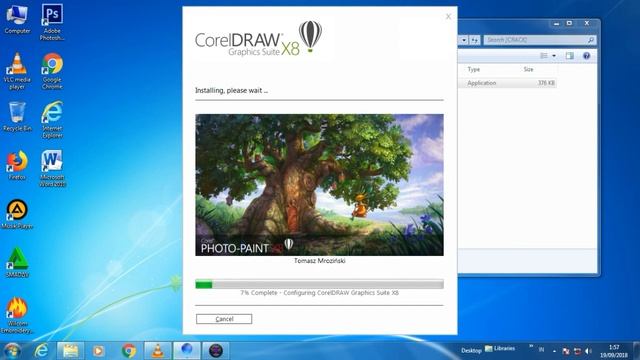
Task: Toggle the Explorer preview pane
Action: (569, 56)
